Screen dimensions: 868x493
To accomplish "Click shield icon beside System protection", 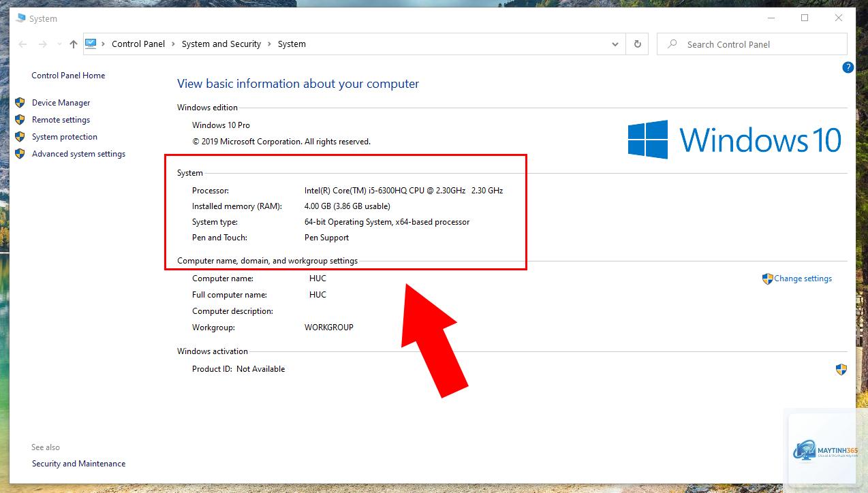I will coord(20,137).
